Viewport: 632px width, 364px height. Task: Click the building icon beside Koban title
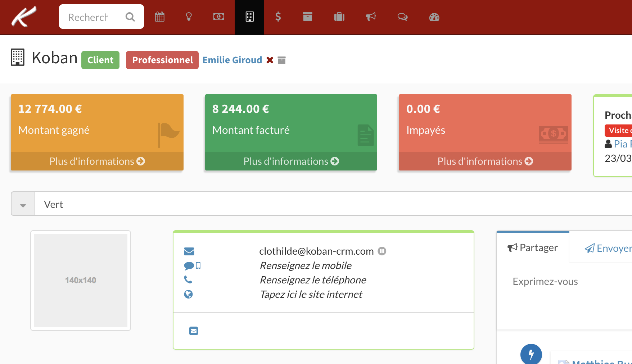point(18,58)
